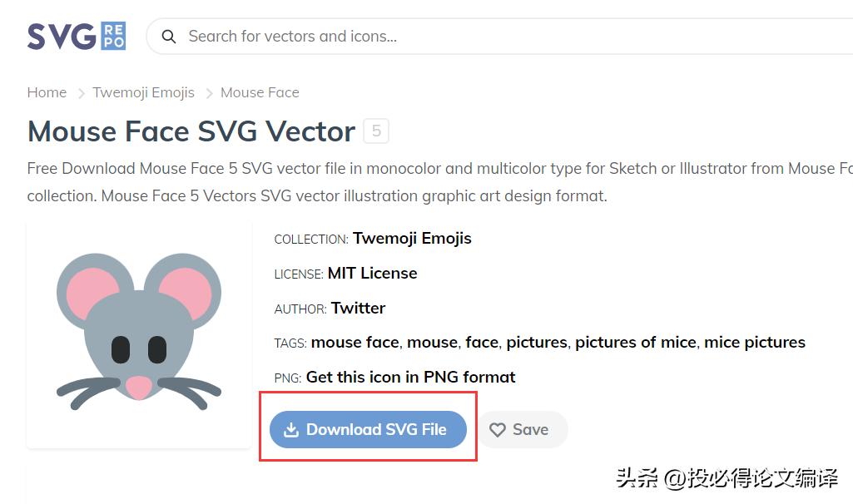Select the "pictures of mice" tag
Viewport: 853px width, 504px height.
point(635,343)
